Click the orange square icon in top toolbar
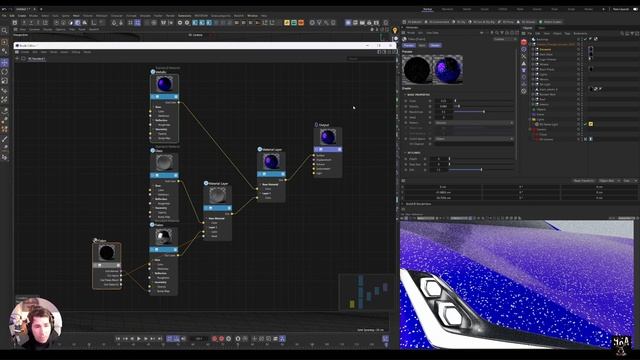The height and width of the screenshot is (360, 640). click(x=301, y=22)
